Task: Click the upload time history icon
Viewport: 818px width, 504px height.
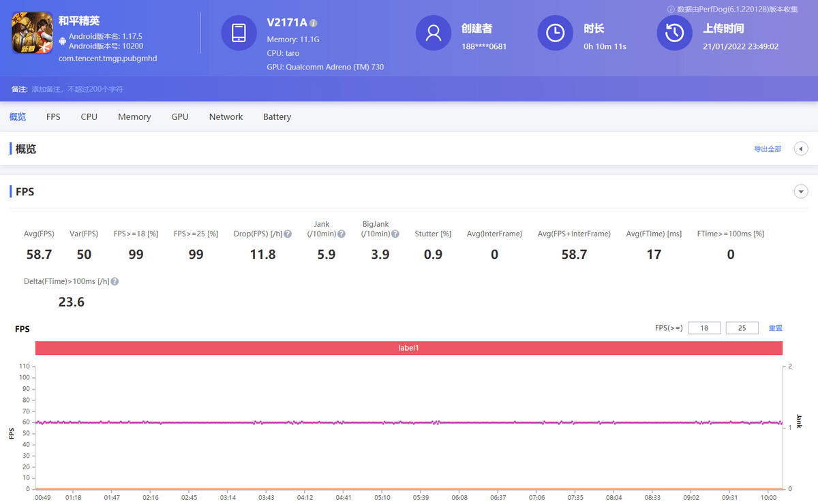Action: pyautogui.click(x=674, y=33)
